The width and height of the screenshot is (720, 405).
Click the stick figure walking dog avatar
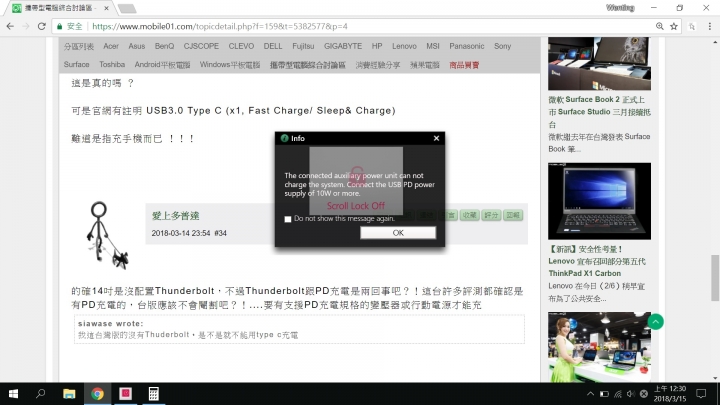(107, 235)
